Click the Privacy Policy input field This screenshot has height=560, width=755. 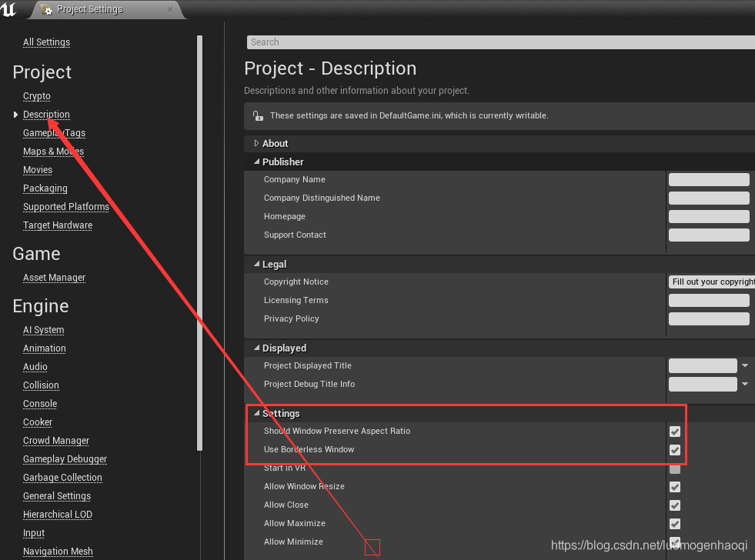coord(709,318)
